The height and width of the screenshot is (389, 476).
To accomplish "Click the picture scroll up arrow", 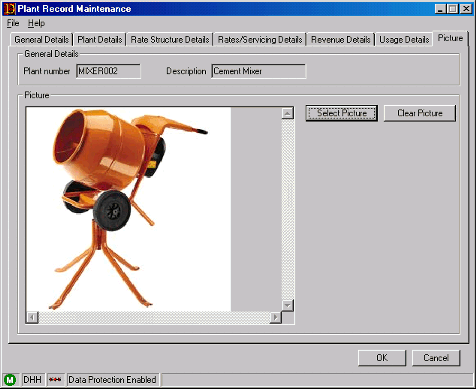I will coord(287,113).
